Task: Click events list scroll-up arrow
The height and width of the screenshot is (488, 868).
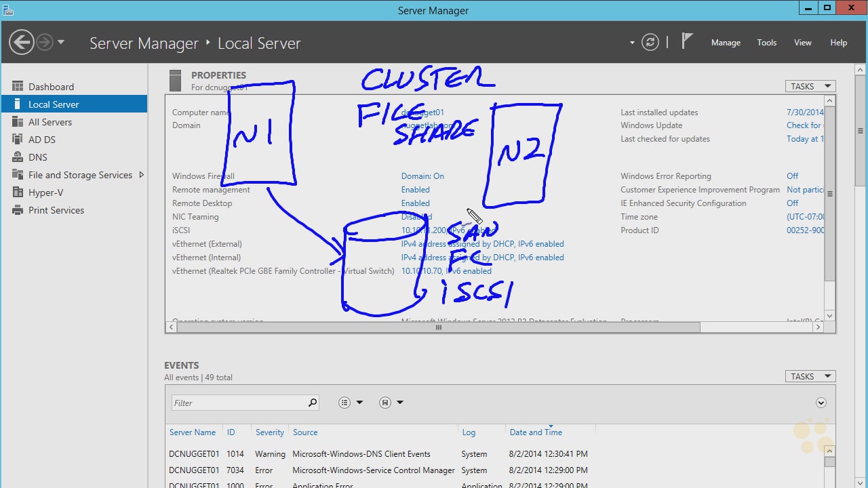Action: coord(830,451)
